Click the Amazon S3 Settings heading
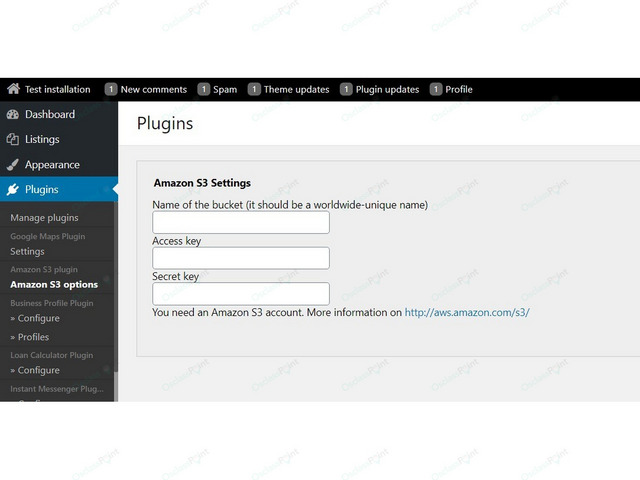Image resolution: width=640 pixels, height=480 pixels. click(x=202, y=183)
